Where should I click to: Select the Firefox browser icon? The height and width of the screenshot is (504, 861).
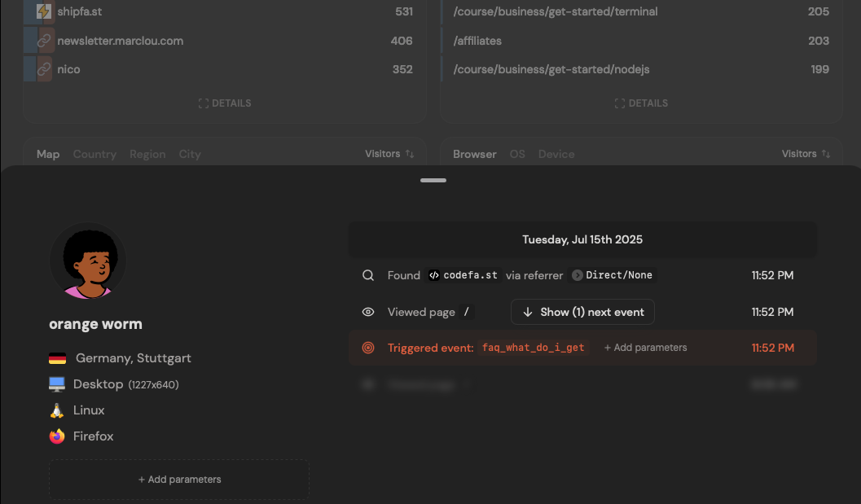coord(55,436)
